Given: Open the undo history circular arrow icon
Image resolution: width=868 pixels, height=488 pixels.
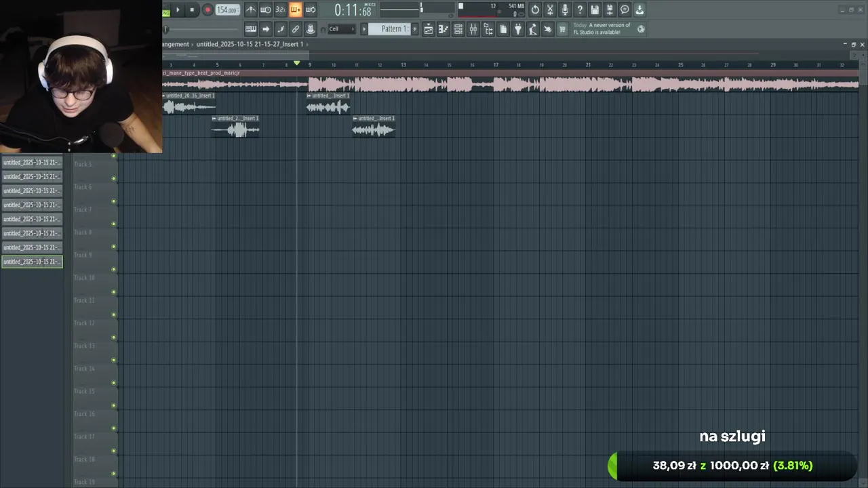Looking at the screenshot, I should 535,9.
